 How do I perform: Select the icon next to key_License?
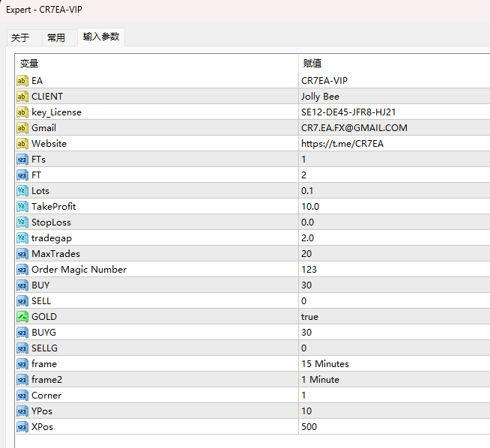pos(22,112)
